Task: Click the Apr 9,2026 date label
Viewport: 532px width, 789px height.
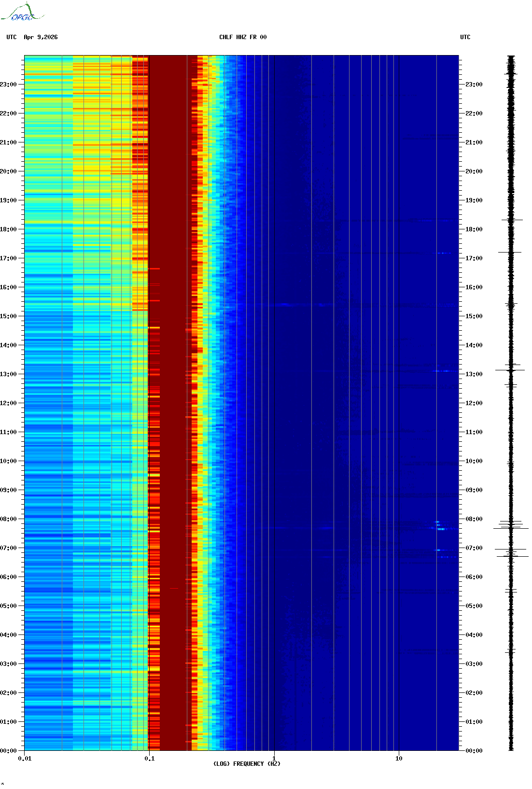Action: tap(41, 37)
